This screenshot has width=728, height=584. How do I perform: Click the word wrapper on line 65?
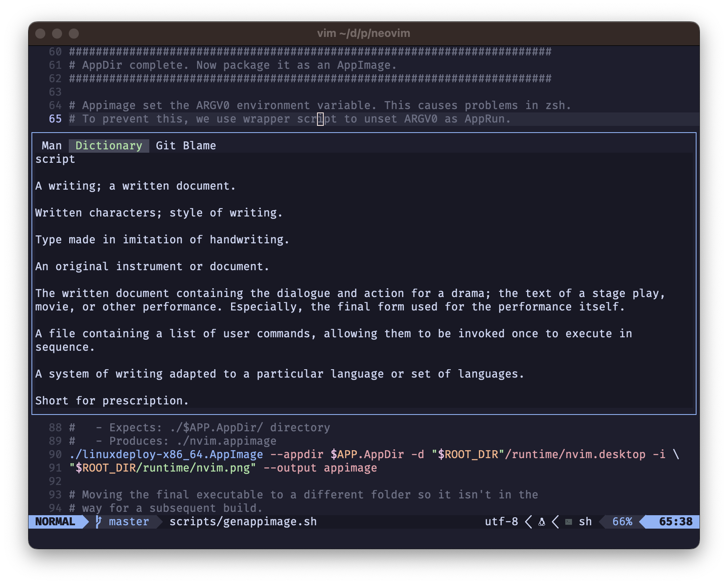[267, 119]
